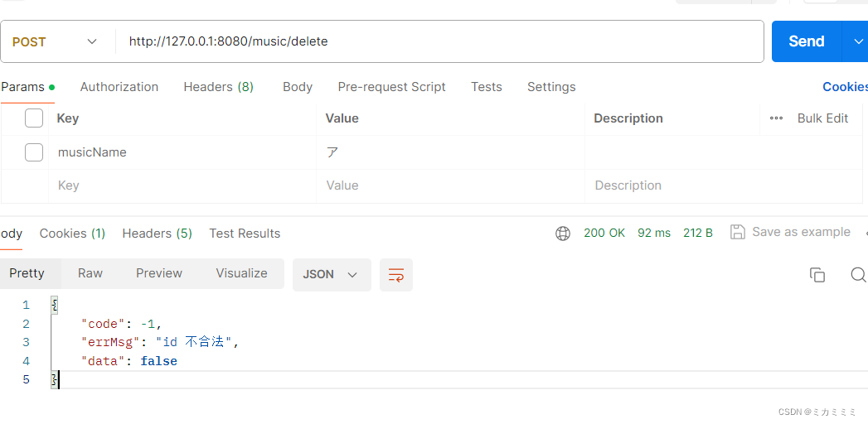Enable the musicName parameter checkbox
Screen dimensions: 868x424
click(x=34, y=152)
